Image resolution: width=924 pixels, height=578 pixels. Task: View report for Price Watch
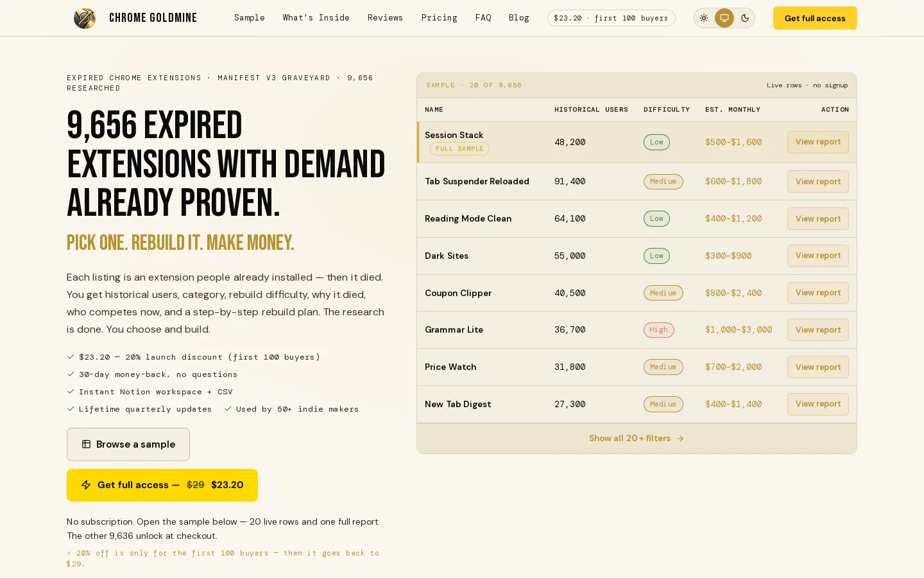pyautogui.click(x=818, y=367)
